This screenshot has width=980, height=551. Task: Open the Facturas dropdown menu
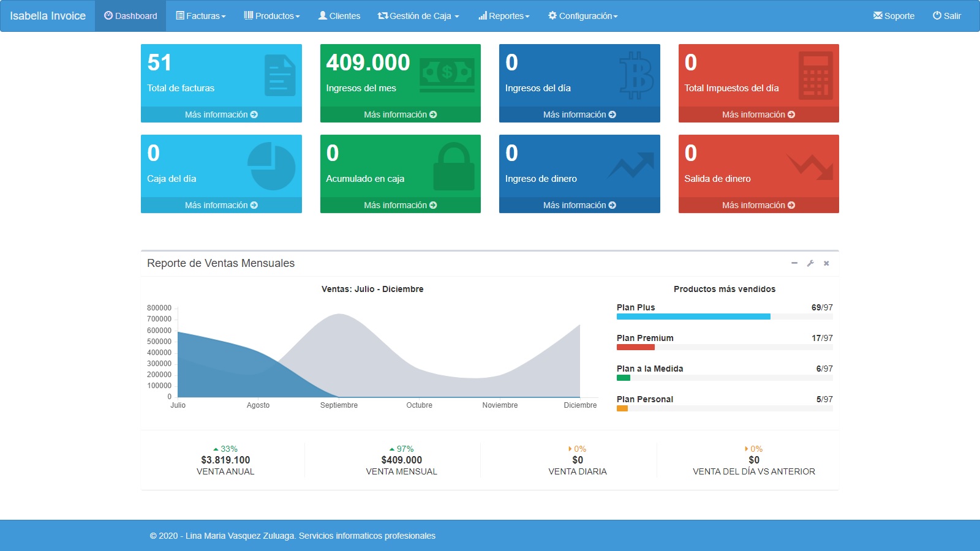click(201, 16)
